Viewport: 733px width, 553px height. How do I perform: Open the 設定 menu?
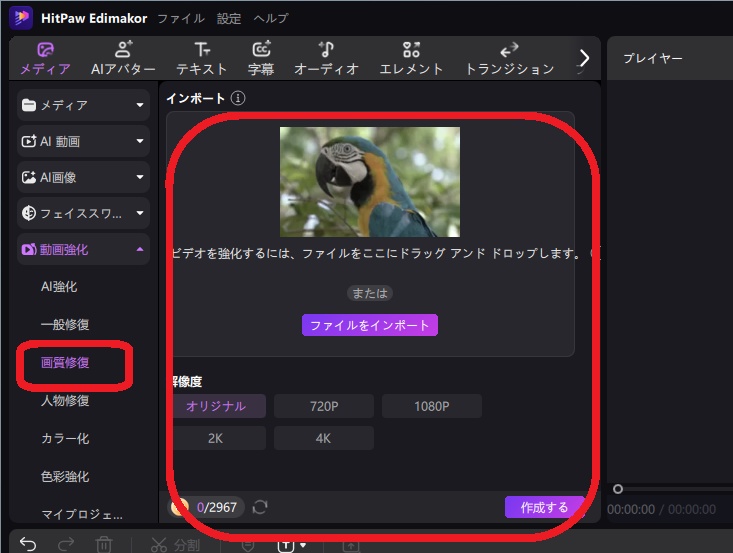229,18
